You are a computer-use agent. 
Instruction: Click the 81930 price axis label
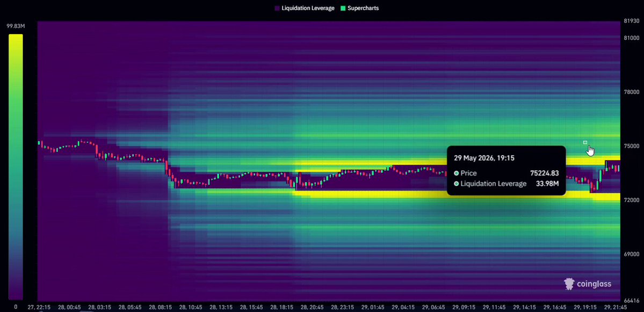pos(631,21)
